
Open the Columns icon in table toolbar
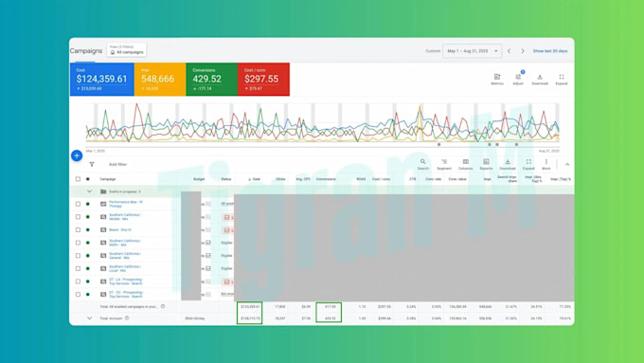pyautogui.click(x=465, y=162)
